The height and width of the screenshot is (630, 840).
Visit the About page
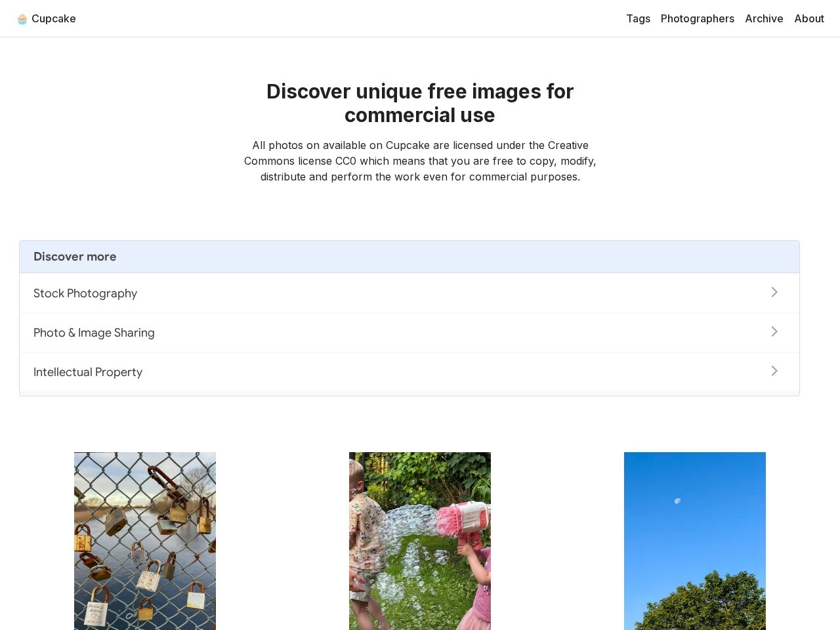pyautogui.click(x=809, y=18)
